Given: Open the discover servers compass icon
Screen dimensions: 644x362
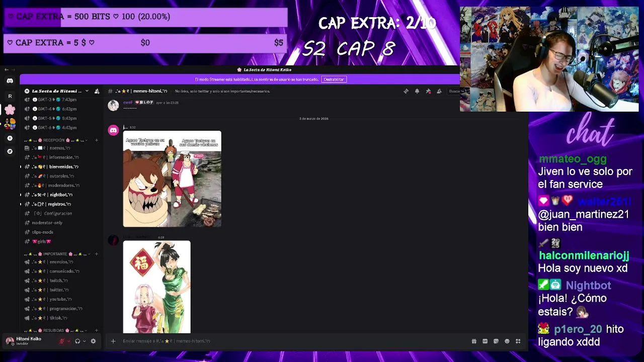Looking at the screenshot, I should [x=10, y=151].
